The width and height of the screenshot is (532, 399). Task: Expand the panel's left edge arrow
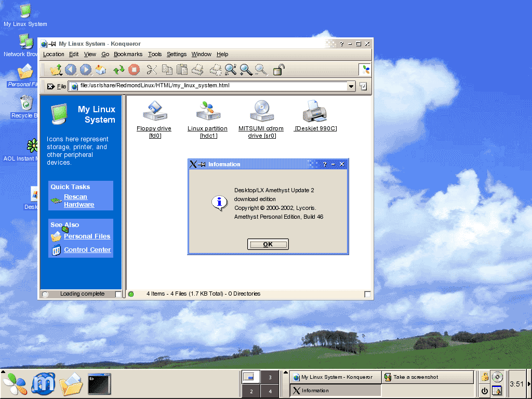[x=3, y=372]
